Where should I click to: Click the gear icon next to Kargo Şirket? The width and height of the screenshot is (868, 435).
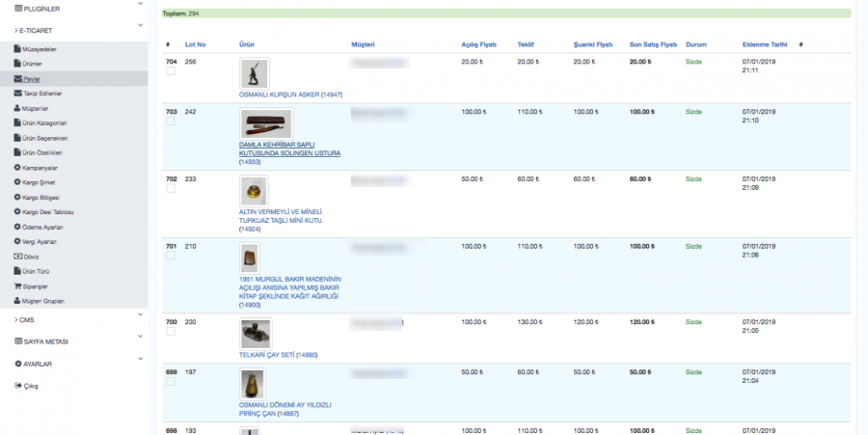click(18, 182)
